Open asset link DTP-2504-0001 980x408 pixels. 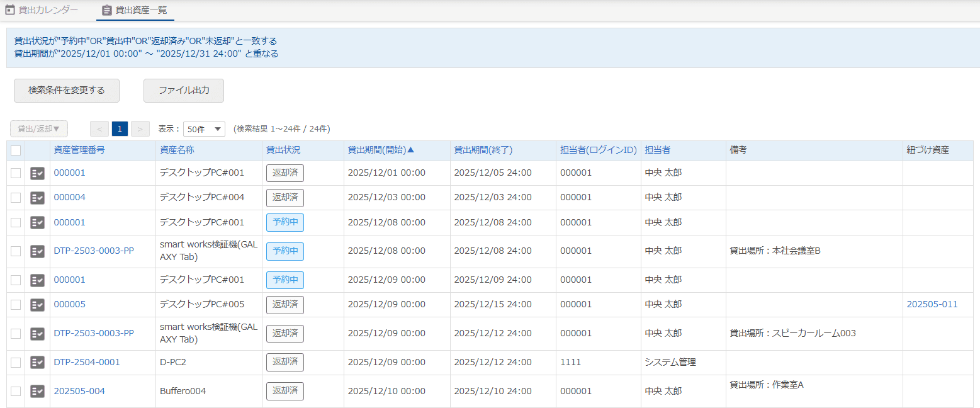tap(87, 362)
